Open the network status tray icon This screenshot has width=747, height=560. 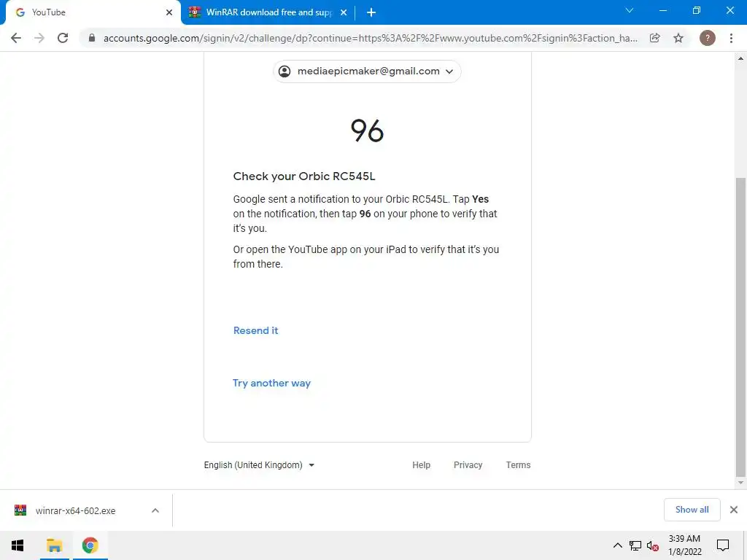pos(635,545)
